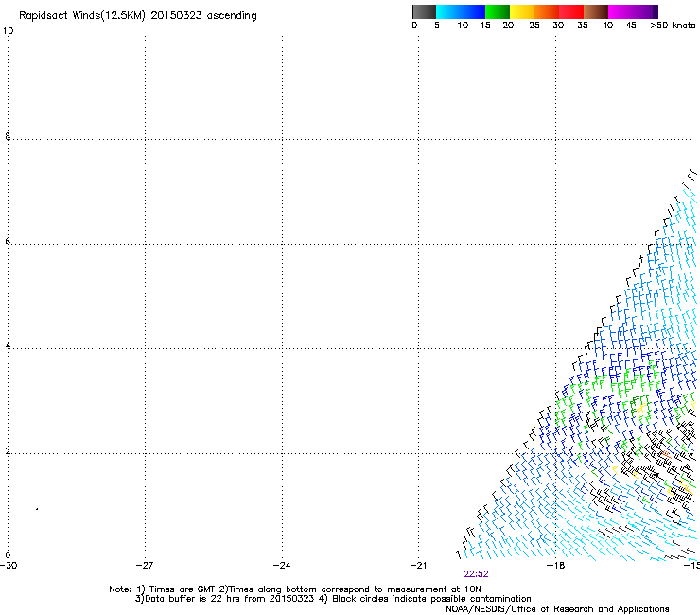The height and width of the screenshot is (615, 700).
Task: Click the latitude 4 axis label
Action: click(x=8, y=346)
